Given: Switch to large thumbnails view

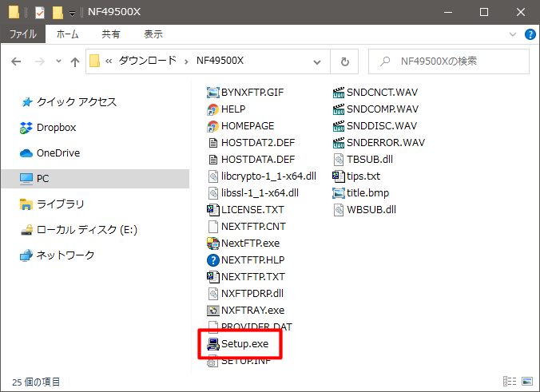Looking at the screenshot, I should point(527,382).
